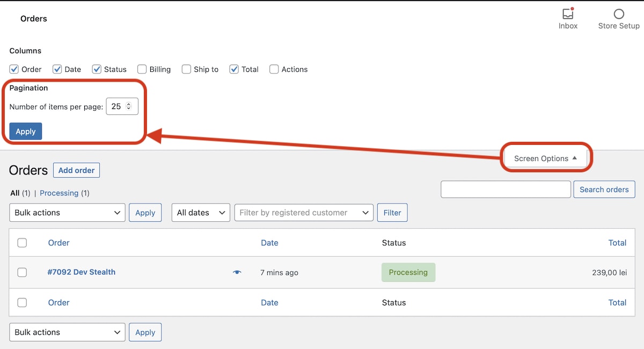Open the Filter by registered customer dropdown
The width and height of the screenshot is (644, 349).
(x=304, y=213)
